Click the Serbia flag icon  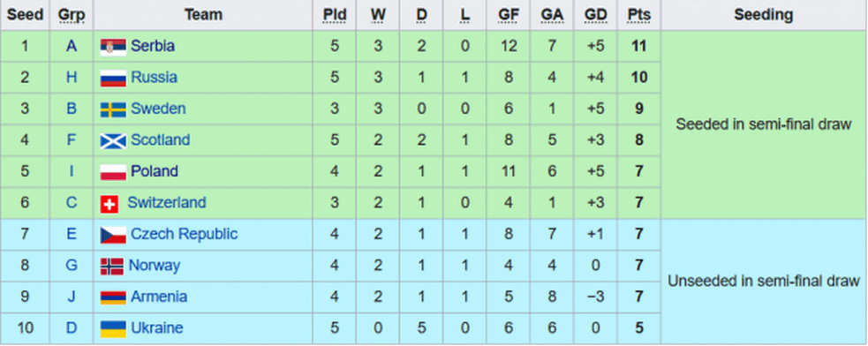click(x=114, y=47)
